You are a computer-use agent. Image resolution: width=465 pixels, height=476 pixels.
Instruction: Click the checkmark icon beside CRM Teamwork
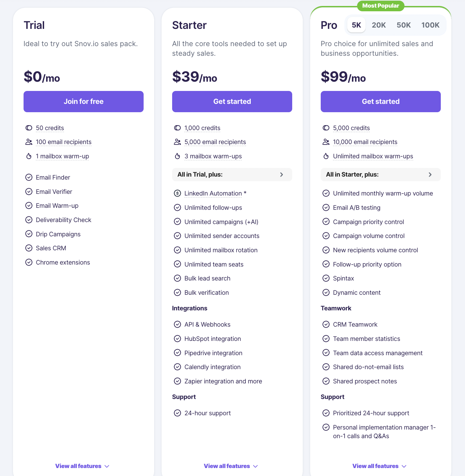click(x=326, y=324)
